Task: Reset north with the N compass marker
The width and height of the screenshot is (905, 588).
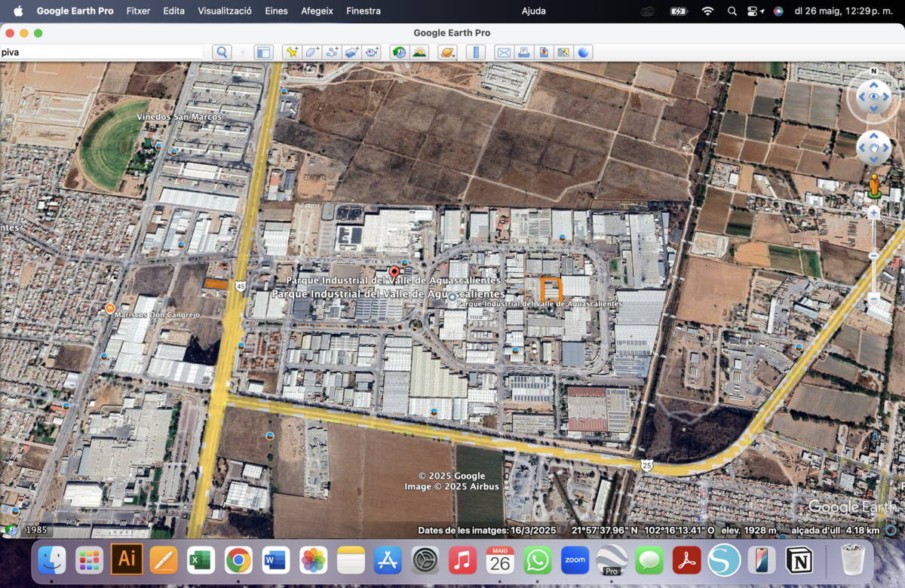Action: (874, 72)
